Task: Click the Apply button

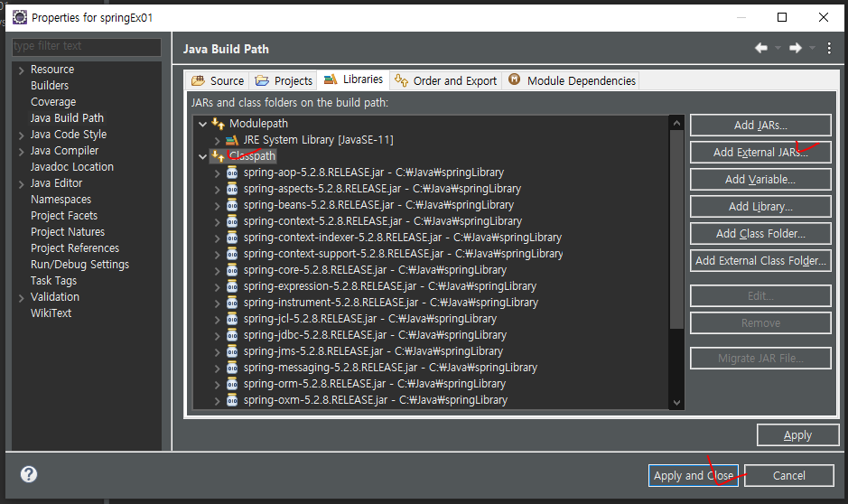Action: pos(797,434)
